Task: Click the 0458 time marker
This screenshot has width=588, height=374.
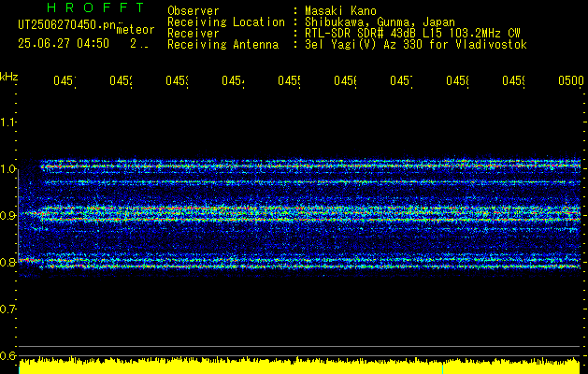Action: 457,80
